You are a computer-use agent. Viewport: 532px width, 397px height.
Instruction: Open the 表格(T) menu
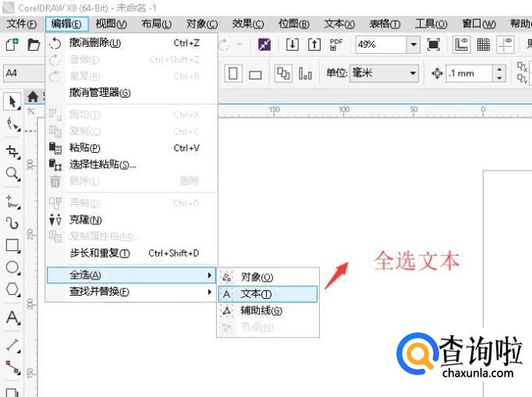(x=385, y=24)
